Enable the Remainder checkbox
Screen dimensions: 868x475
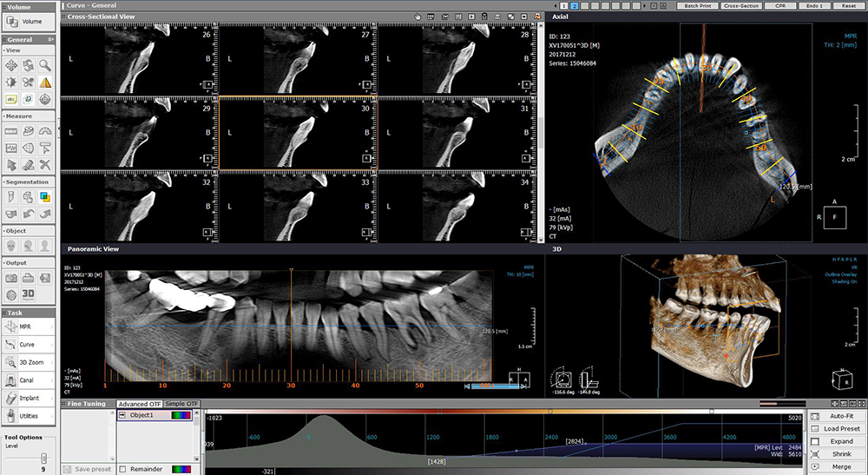coord(122,469)
